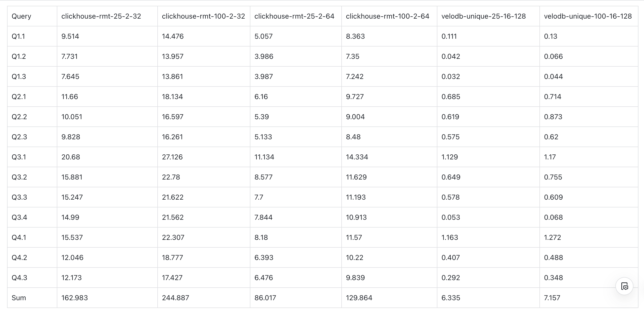This screenshot has height=309, width=644.
Task: Select the Q2.1 row label cell
Action: coord(19,97)
